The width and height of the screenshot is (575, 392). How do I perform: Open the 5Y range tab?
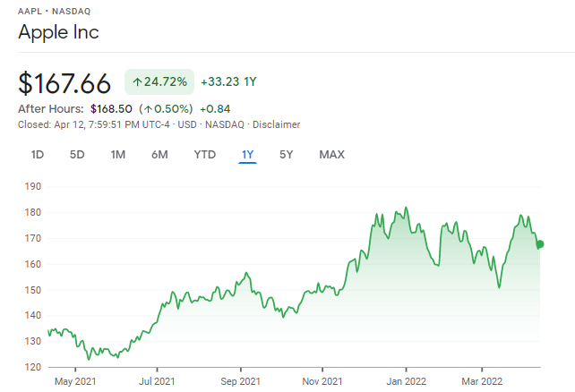pyautogui.click(x=287, y=155)
